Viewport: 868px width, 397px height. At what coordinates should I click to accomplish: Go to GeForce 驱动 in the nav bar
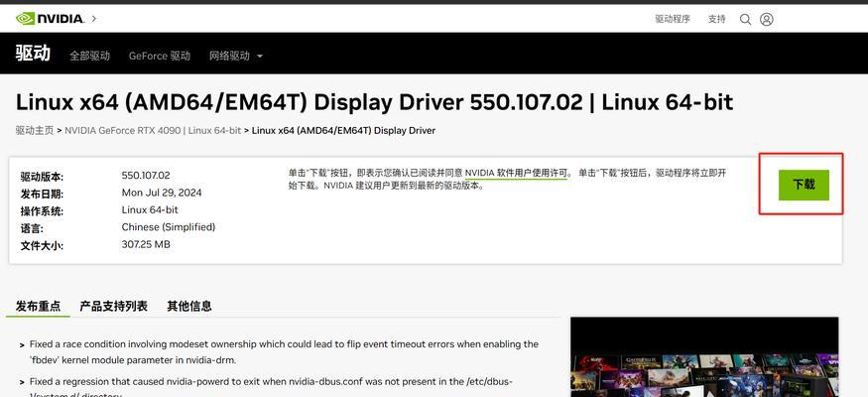click(x=160, y=56)
